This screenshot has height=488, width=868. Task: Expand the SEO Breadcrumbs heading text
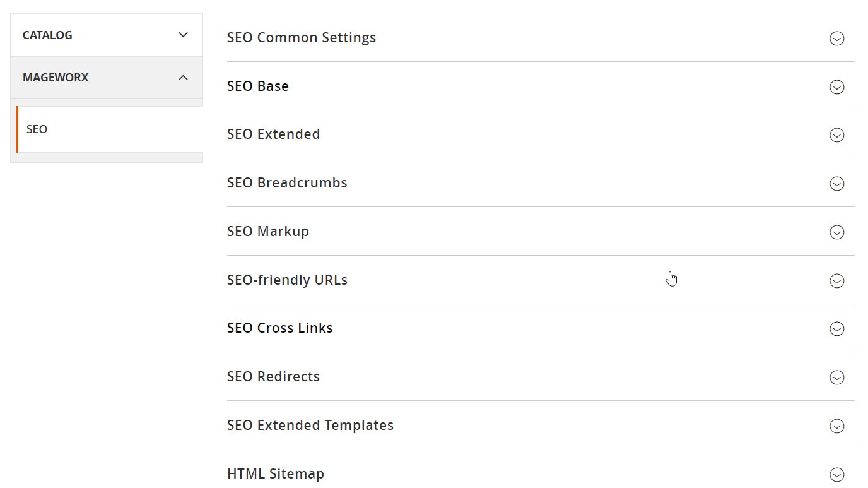click(x=287, y=183)
